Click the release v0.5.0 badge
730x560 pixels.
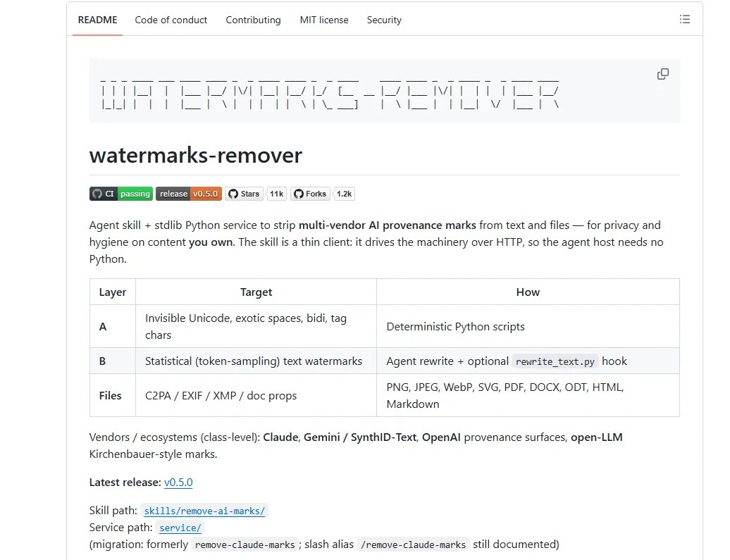click(x=189, y=194)
